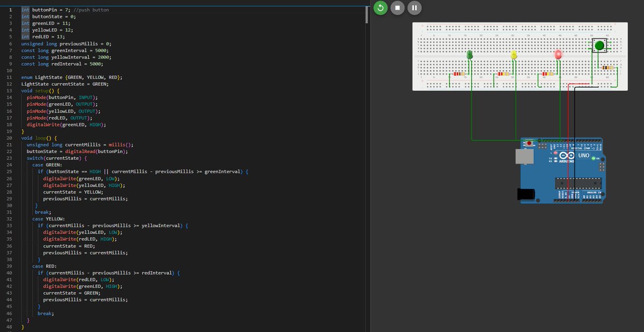Image resolution: width=644 pixels, height=332 pixels.
Task: Click the ATmega chip on the Arduino
Action: (x=579, y=183)
